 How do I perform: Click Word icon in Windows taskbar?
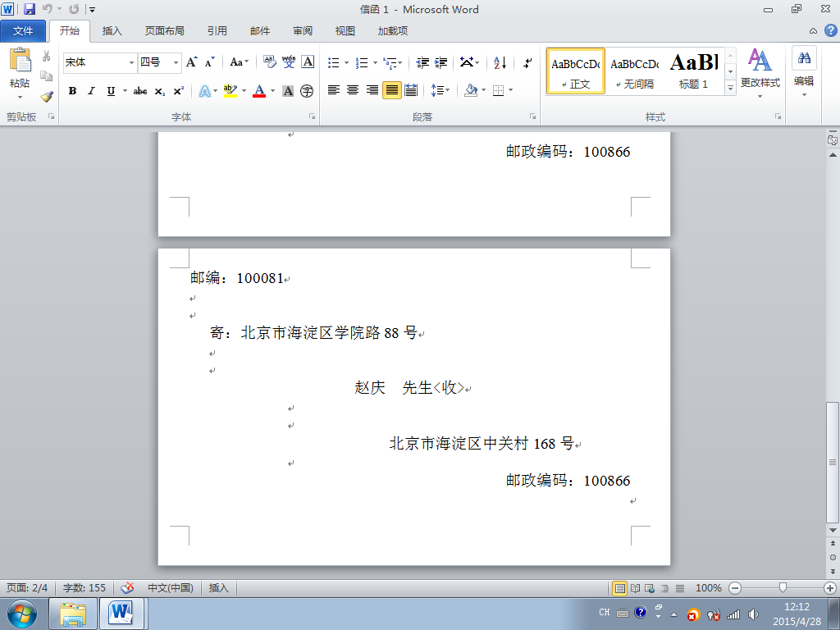pos(121,613)
